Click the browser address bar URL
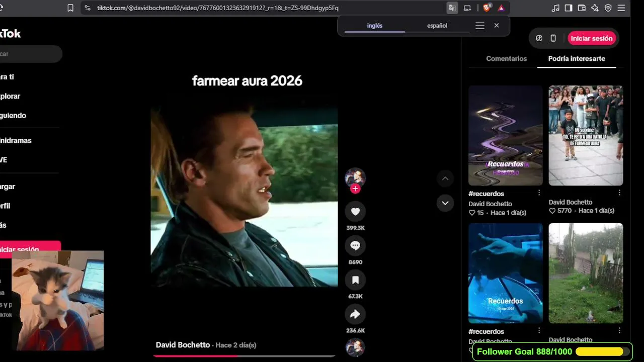This screenshot has height=362, width=644. coord(218,8)
